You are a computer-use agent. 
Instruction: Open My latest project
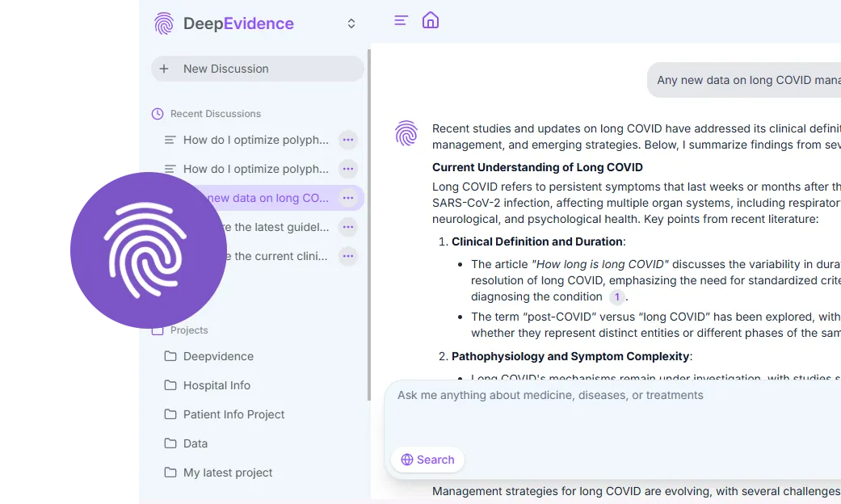[228, 472]
